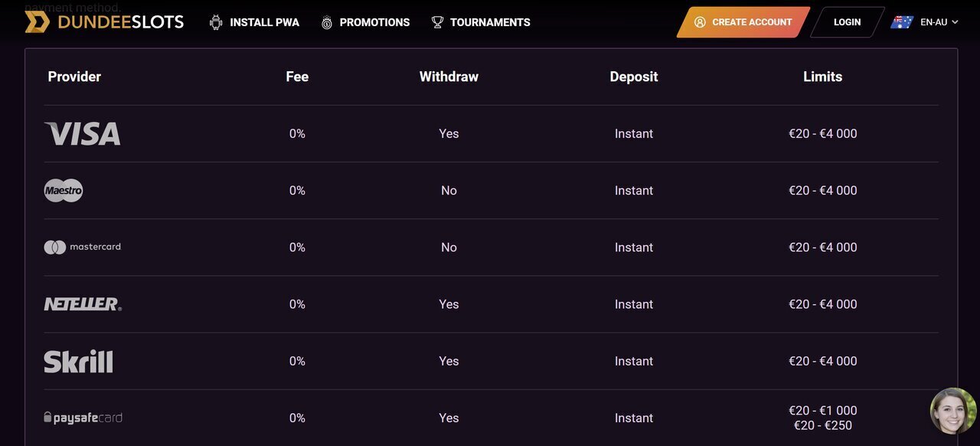Click the Neteller provider logo
The height and width of the screenshot is (446, 980).
tap(83, 304)
